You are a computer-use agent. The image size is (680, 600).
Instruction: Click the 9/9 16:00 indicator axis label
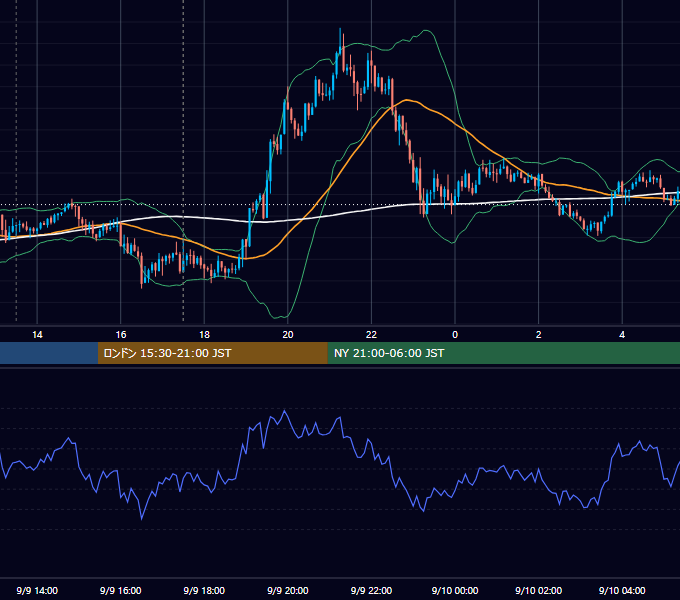[x=121, y=590]
